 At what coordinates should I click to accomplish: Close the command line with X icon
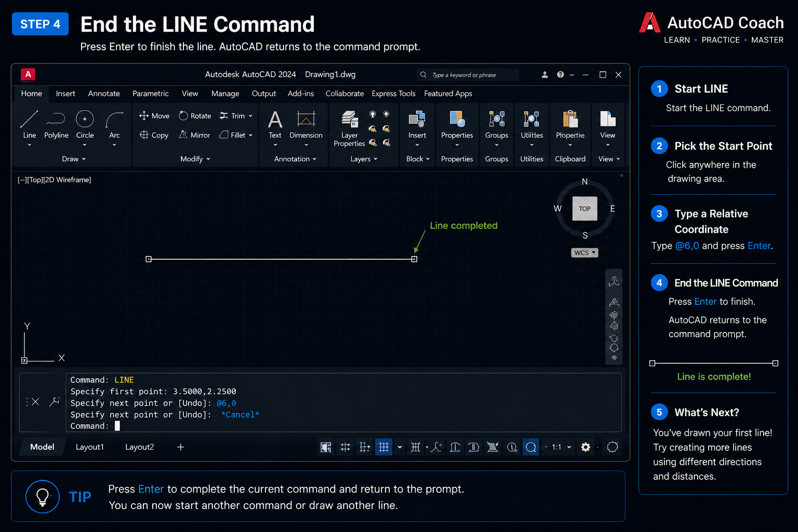(35, 402)
